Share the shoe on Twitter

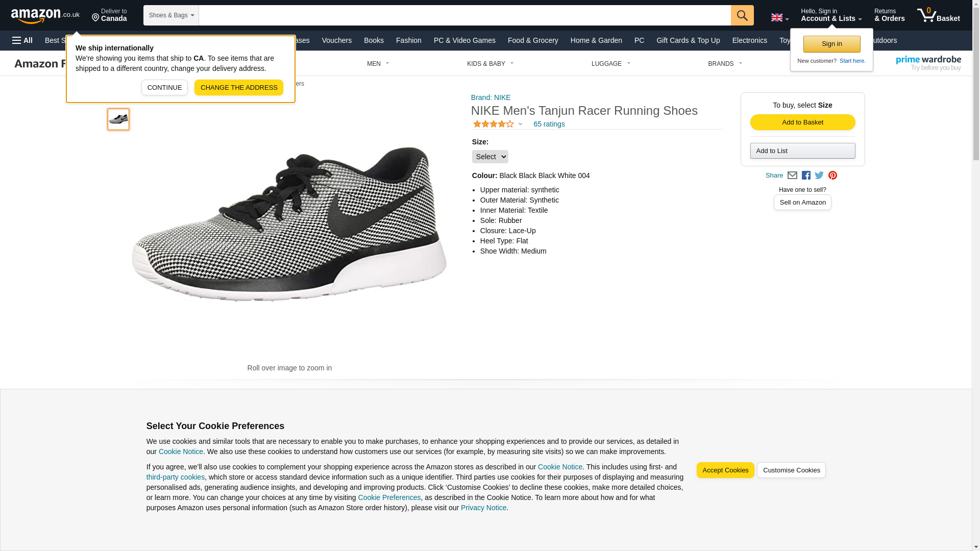(x=819, y=176)
